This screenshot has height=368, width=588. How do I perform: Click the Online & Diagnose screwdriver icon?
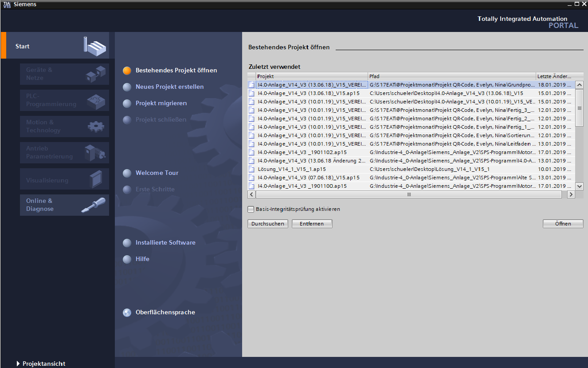click(x=94, y=205)
